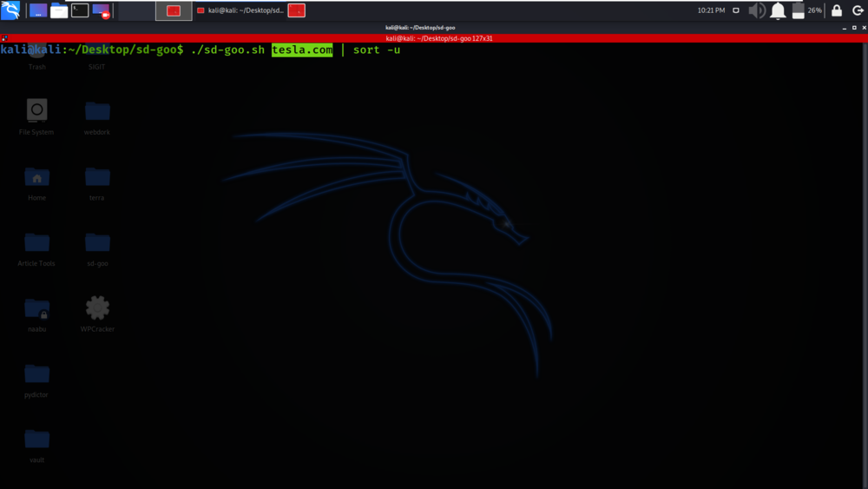Click the logout icon in panel

tap(858, 10)
